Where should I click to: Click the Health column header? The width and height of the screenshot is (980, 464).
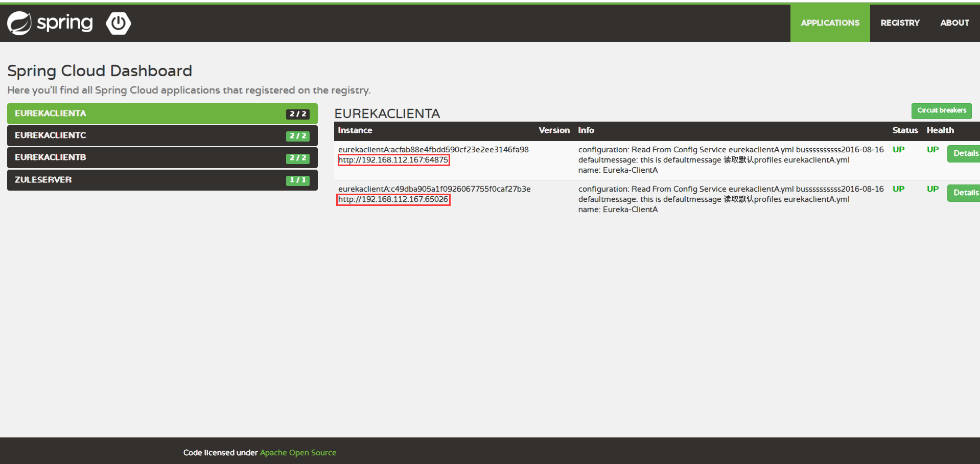[x=940, y=130]
